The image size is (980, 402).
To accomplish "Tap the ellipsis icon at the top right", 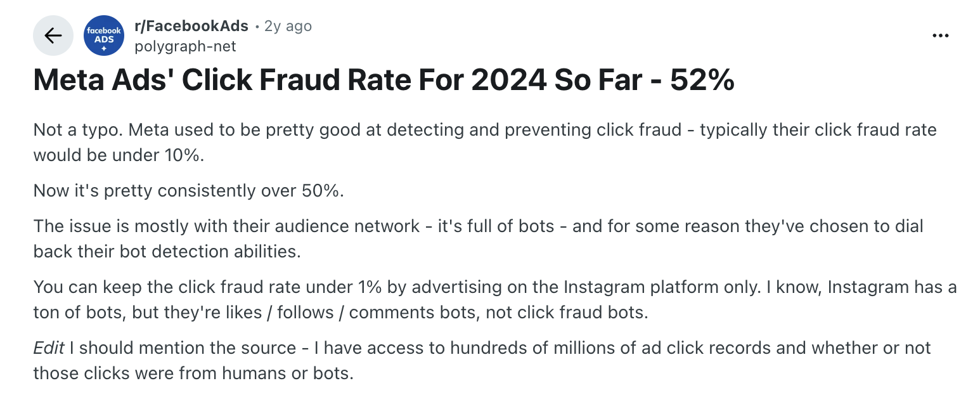I will tap(941, 36).
